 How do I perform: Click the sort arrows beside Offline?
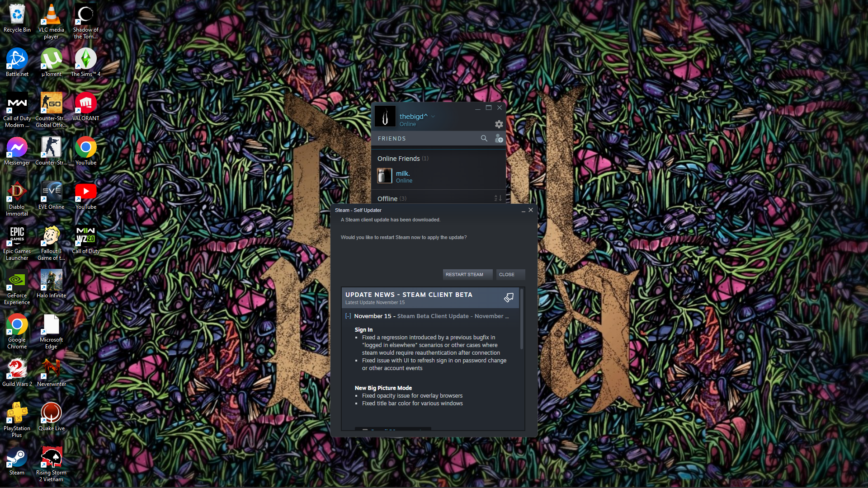(x=498, y=198)
